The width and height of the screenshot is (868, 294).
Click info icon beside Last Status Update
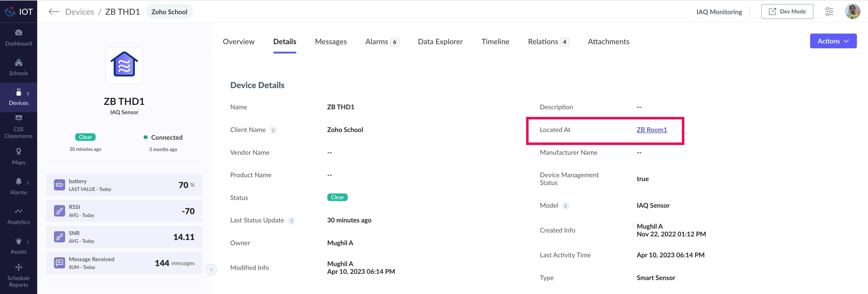291,221
